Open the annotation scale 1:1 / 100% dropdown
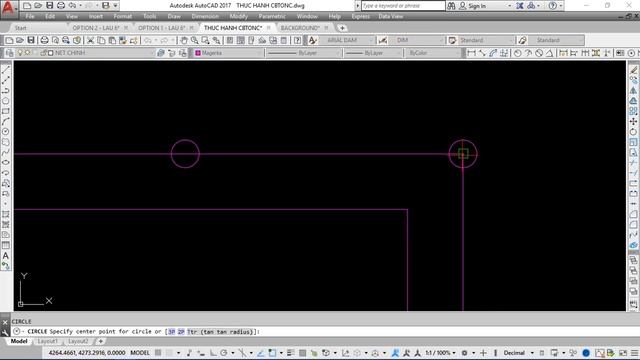Screen dimensions: 640x360 (x=440, y=353)
